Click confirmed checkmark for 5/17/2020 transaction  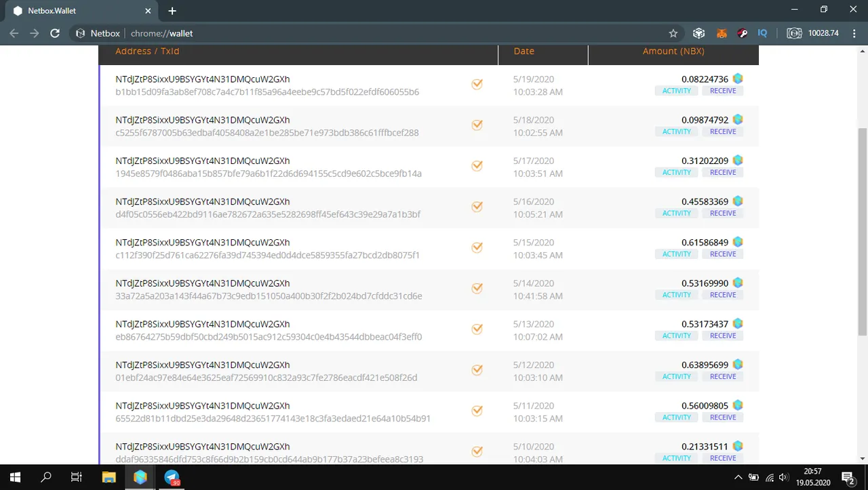pos(477,166)
